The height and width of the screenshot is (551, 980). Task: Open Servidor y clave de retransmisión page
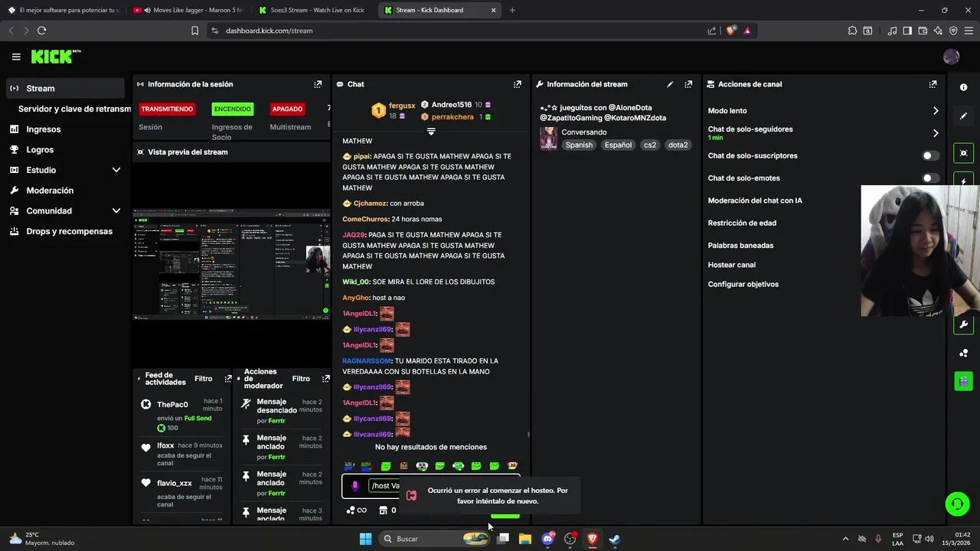[x=74, y=109]
